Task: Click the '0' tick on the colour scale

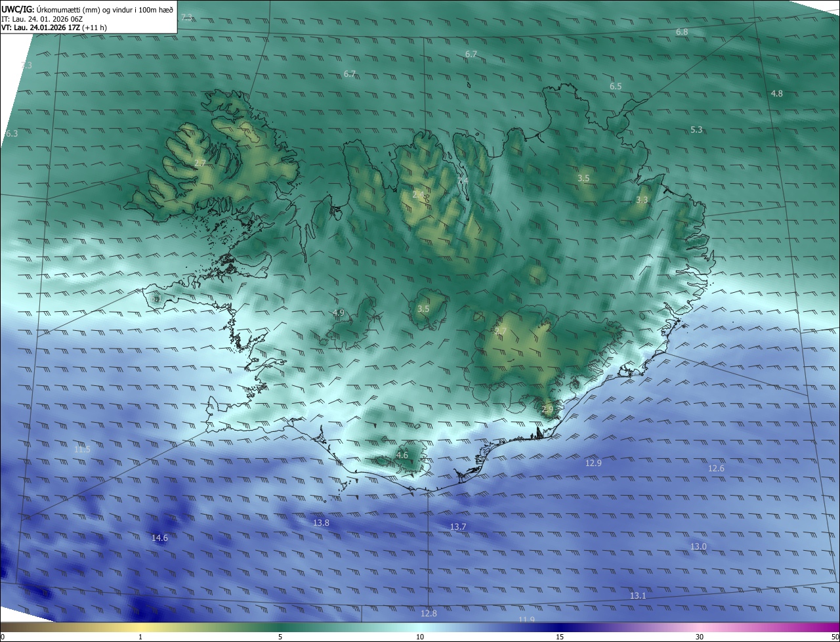Action: coord(3,636)
